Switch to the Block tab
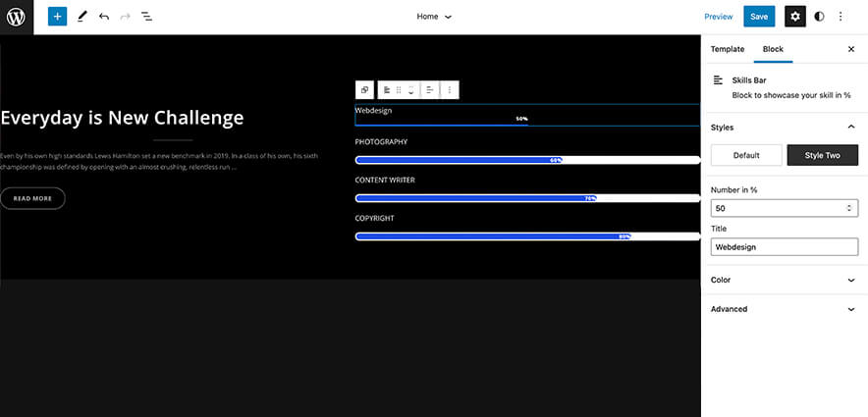Screen dimensions: 868x417 [773, 49]
